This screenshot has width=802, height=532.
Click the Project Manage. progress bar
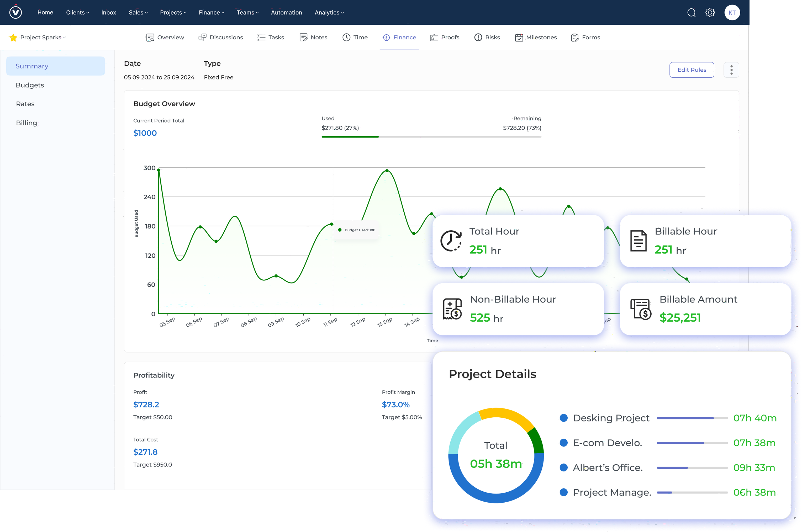(692, 492)
